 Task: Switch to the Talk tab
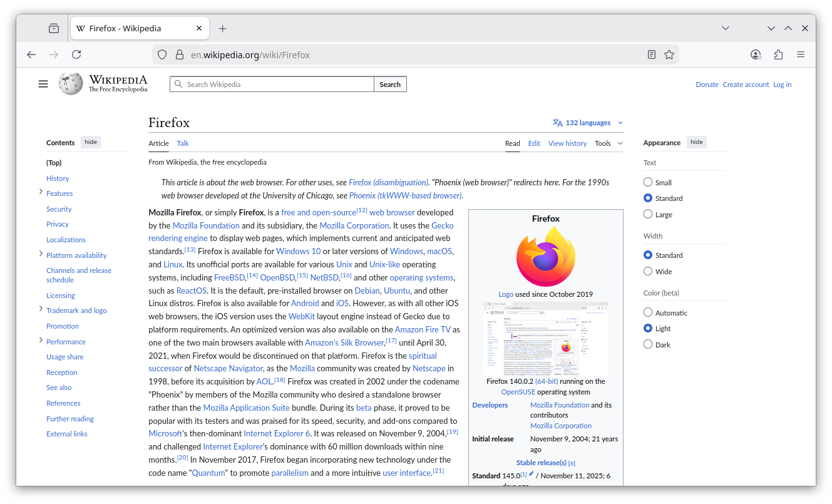[183, 143]
